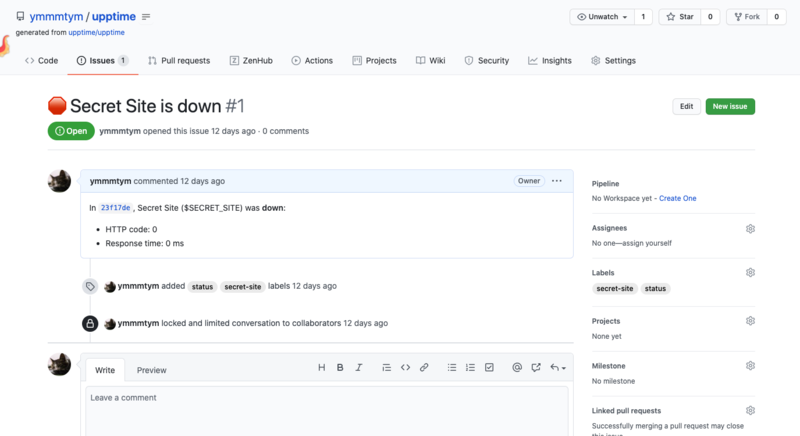The image size is (800, 436).
Task: Fork the repository
Action: [x=747, y=17]
